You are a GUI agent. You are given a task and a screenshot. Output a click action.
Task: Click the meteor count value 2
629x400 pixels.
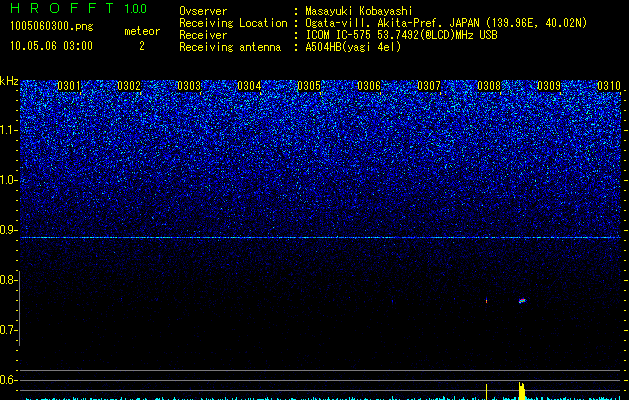(x=142, y=46)
